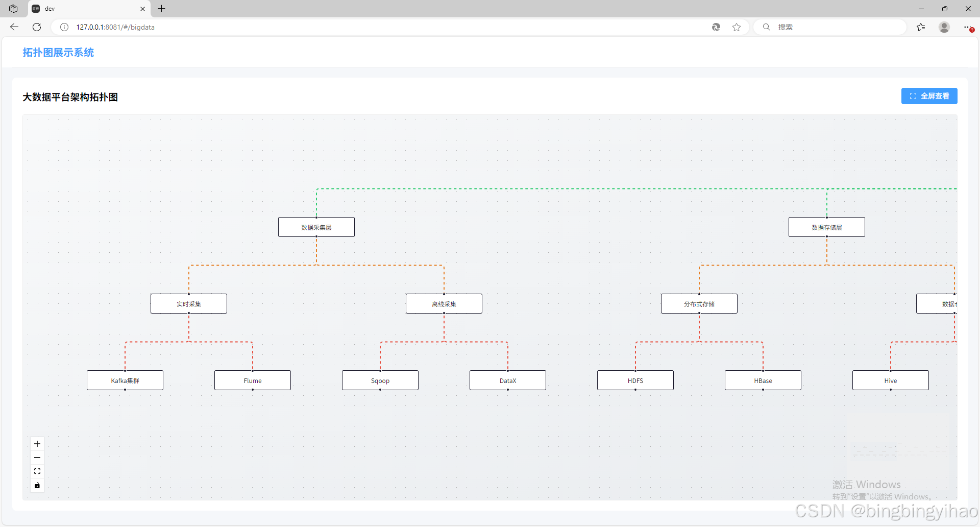
Task: Open the favorites list icon
Action: point(921,27)
